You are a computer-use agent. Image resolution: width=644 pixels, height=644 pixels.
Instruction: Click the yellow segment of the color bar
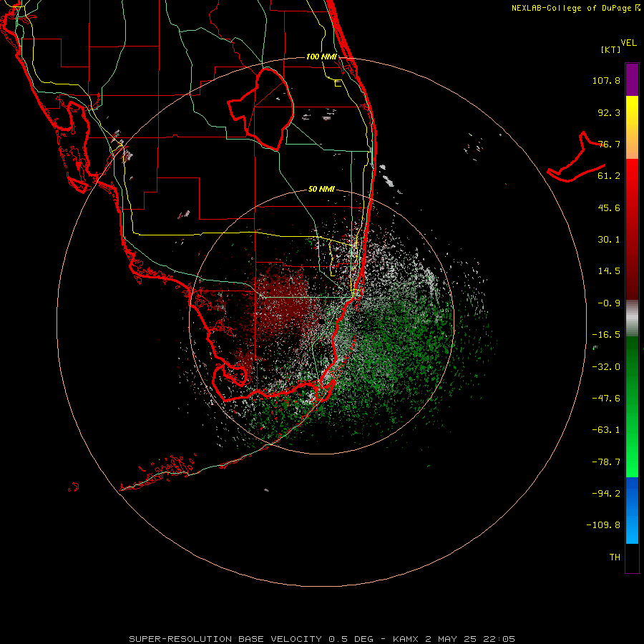(632, 127)
